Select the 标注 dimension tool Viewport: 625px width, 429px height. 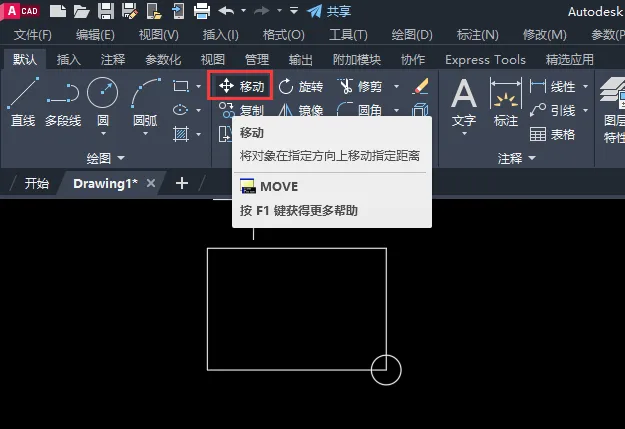coord(505,102)
